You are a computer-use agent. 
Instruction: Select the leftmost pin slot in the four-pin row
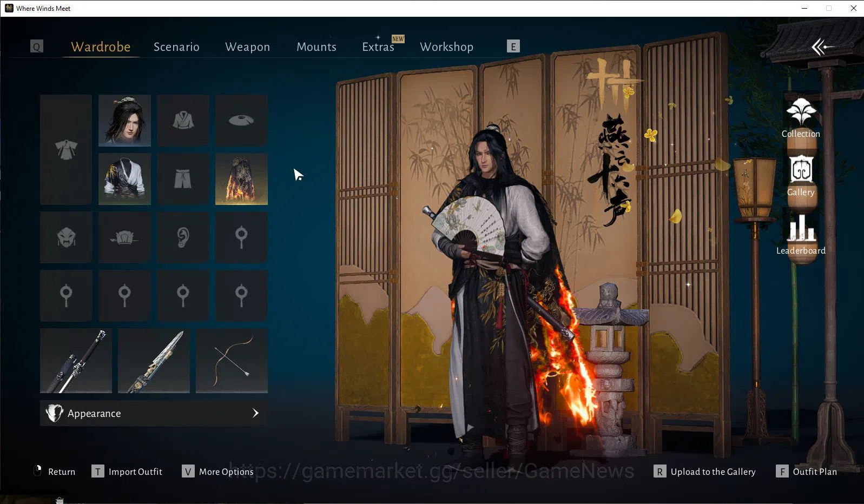coord(66,296)
